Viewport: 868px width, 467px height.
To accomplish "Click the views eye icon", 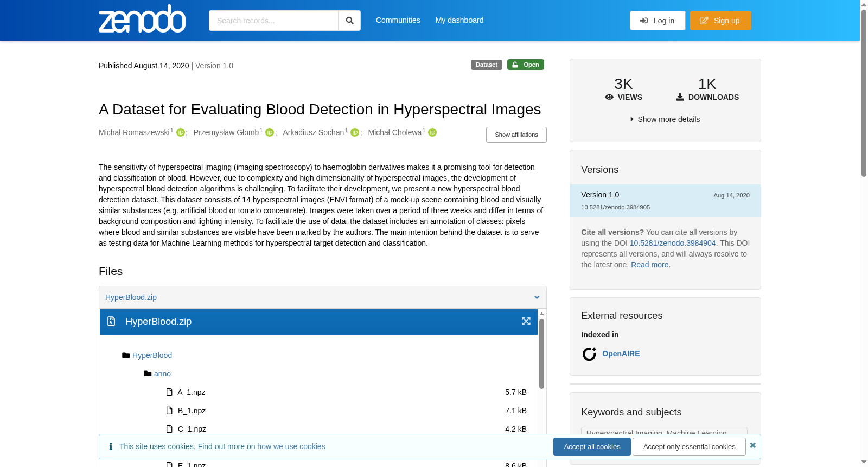I will coord(609,97).
